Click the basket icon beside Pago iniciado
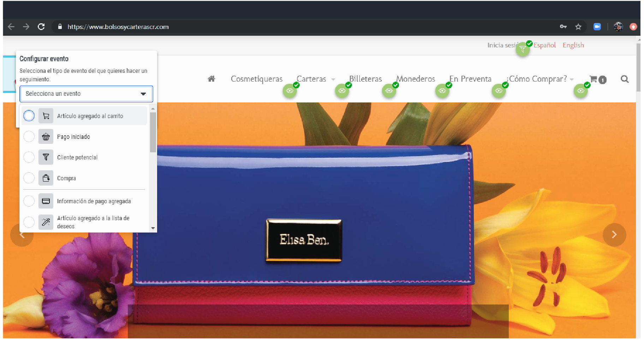 pyautogui.click(x=46, y=137)
